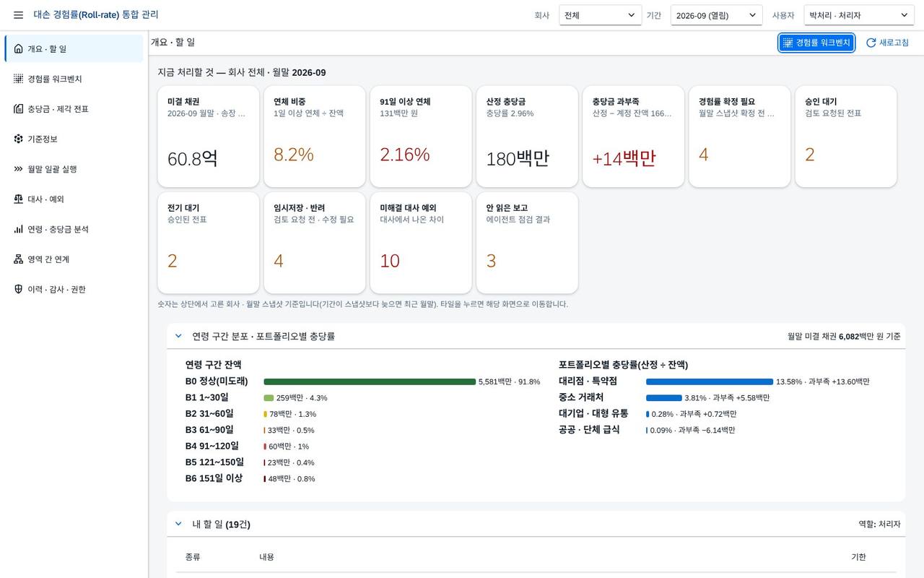This screenshot has height=578, width=924.
Task: Open the 사용자 dropdown showing 박처리 · 처리자
Action: click(x=860, y=15)
